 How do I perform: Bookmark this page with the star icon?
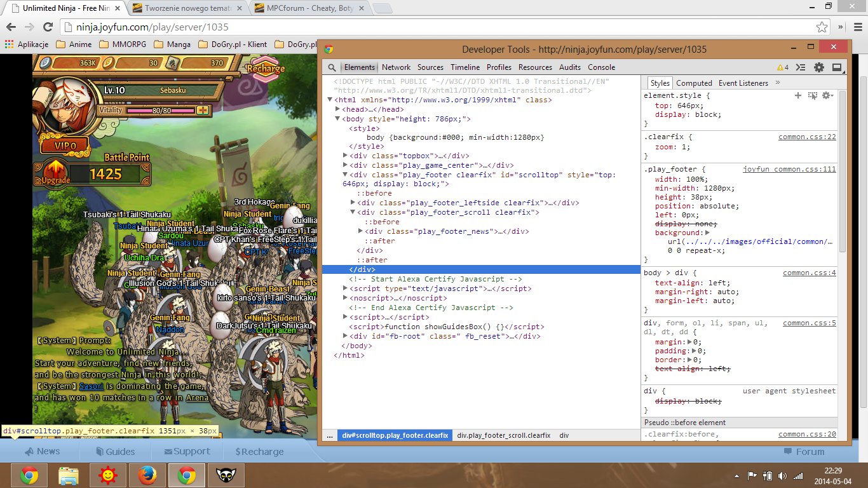[822, 27]
